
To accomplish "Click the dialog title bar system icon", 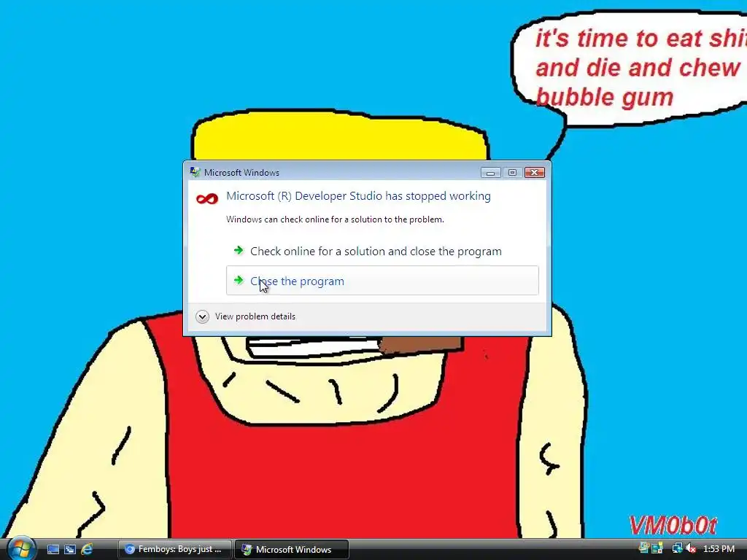I will click(195, 172).
